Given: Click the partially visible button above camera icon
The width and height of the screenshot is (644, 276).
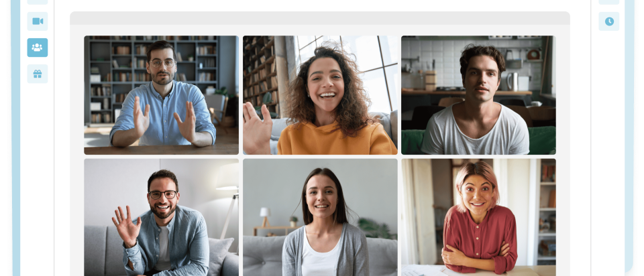Looking at the screenshot, I should point(38,2).
